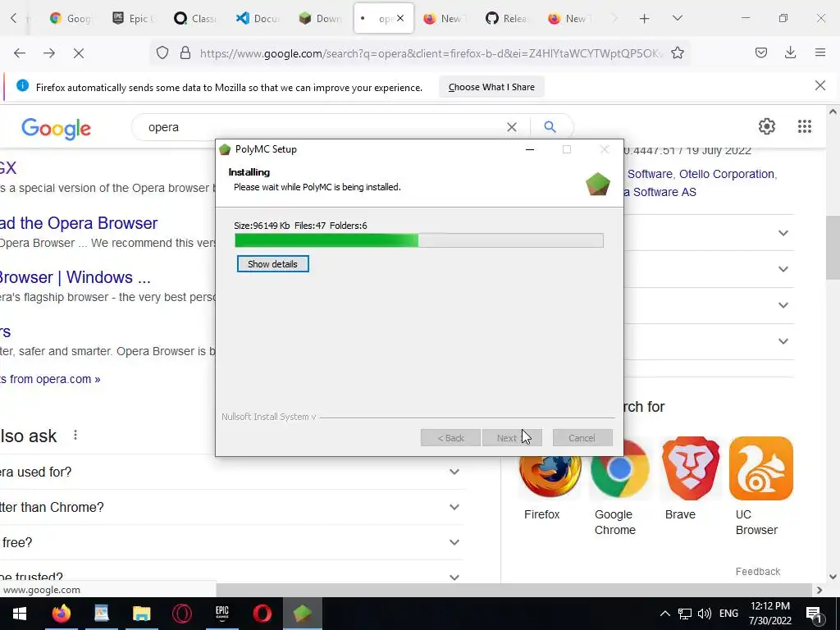
Task: Click the Google search box containing opera
Action: (x=322, y=127)
